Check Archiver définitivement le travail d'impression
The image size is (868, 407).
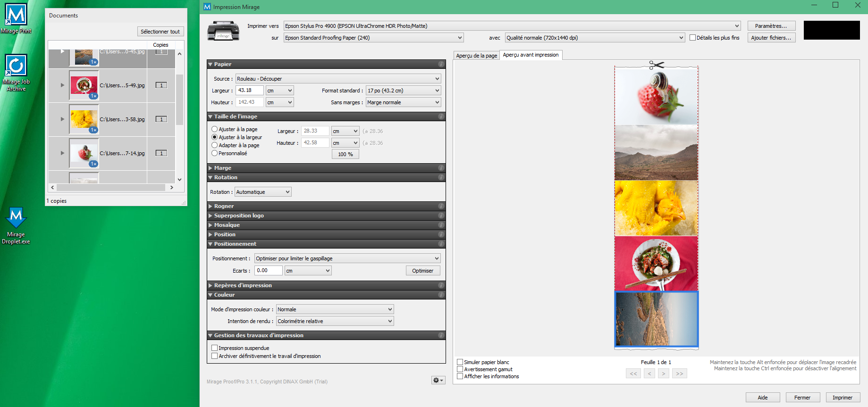tap(214, 356)
